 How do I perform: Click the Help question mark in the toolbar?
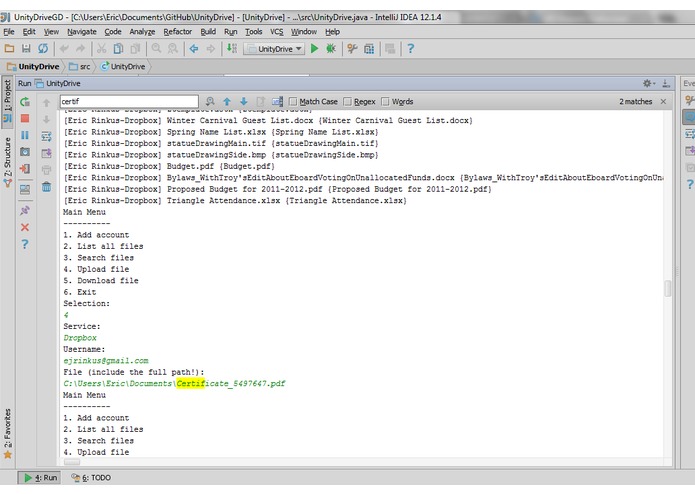(x=410, y=49)
